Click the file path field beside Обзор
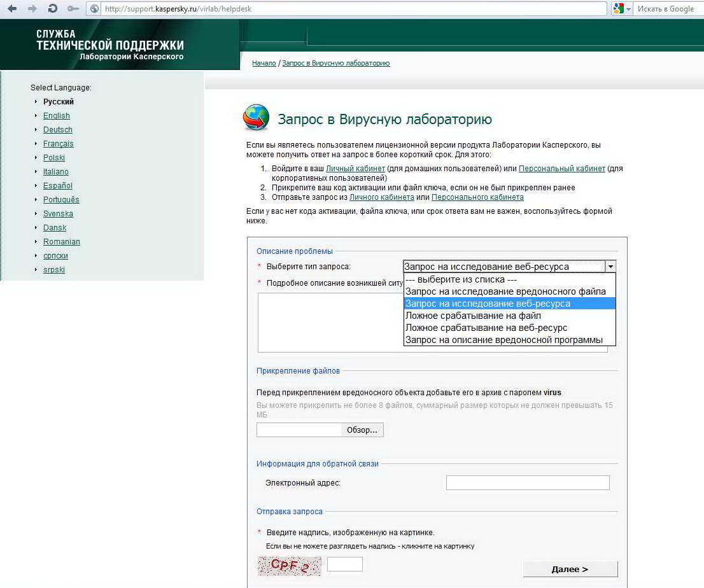Image resolution: width=704 pixels, height=588 pixels. [x=299, y=430]
